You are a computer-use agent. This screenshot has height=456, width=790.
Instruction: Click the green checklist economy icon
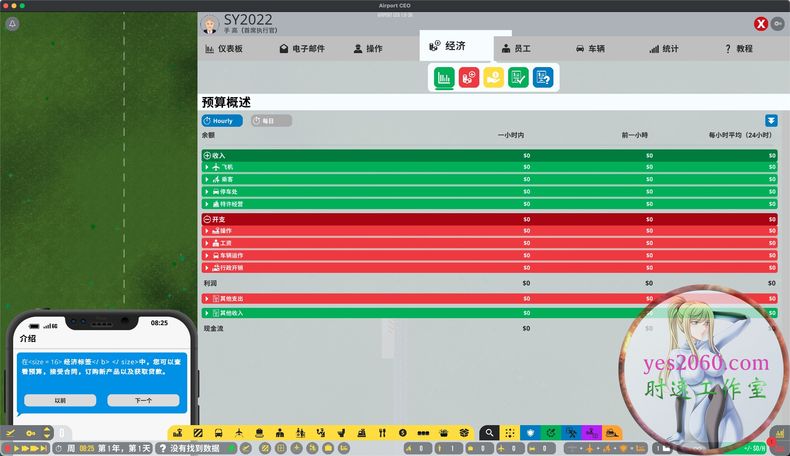click(518, 77)
